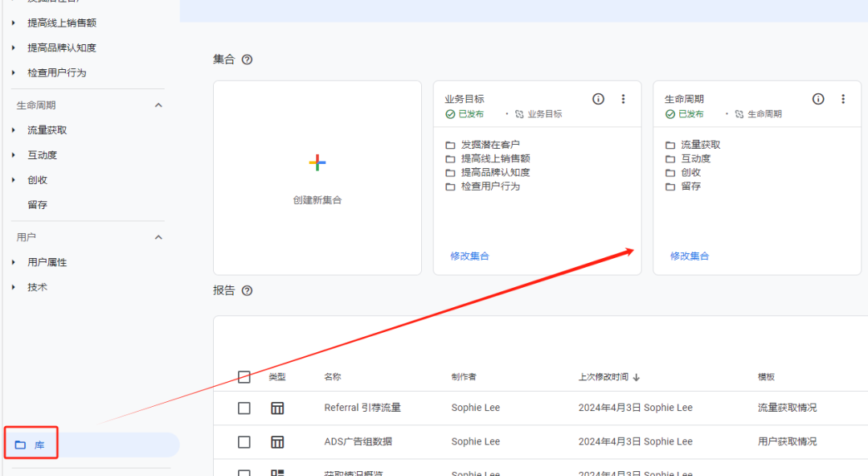Click table type icon for ADS广告组数据
Image resolution: width=868 pixels, height=476 pixels.
coord(277,442)
